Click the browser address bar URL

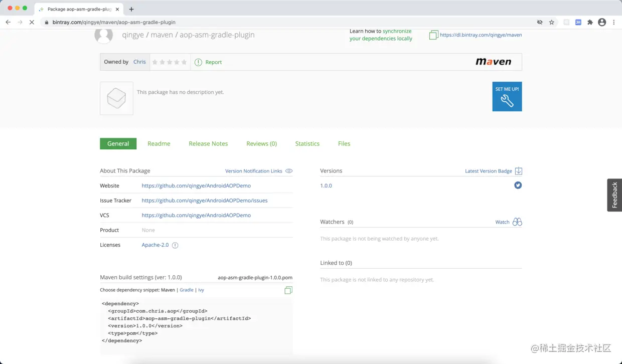pos(114,22)
